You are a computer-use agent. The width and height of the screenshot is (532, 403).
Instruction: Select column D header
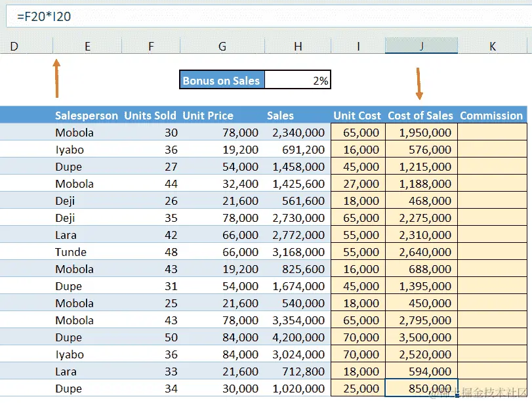coord(26,46)
